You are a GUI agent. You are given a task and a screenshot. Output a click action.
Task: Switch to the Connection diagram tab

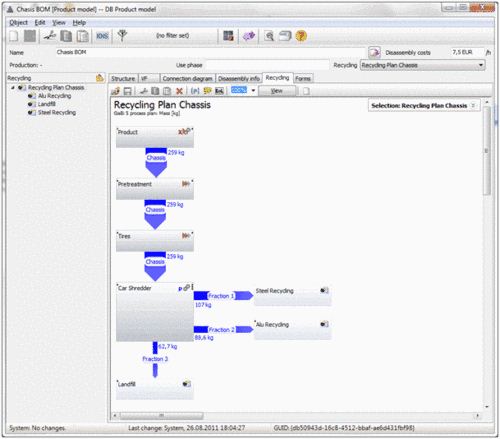click(187, 79)
